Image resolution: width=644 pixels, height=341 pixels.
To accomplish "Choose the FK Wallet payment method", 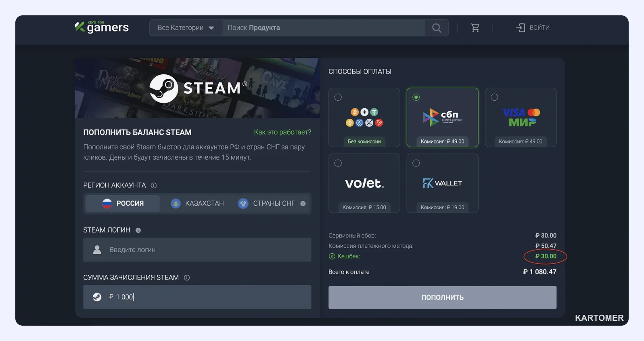I will (x=443, y=183).
